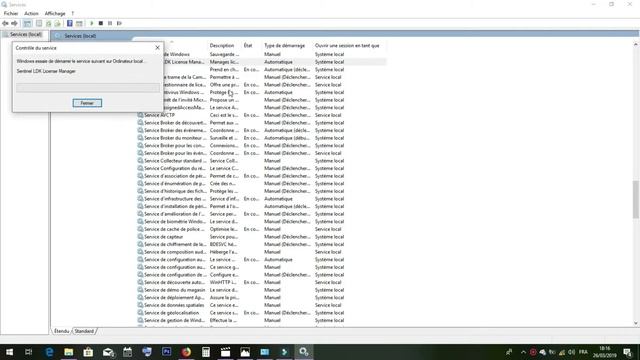Select the Service d'infrastructure row
This screenshot has width=640, height=360.
point(261,199)
